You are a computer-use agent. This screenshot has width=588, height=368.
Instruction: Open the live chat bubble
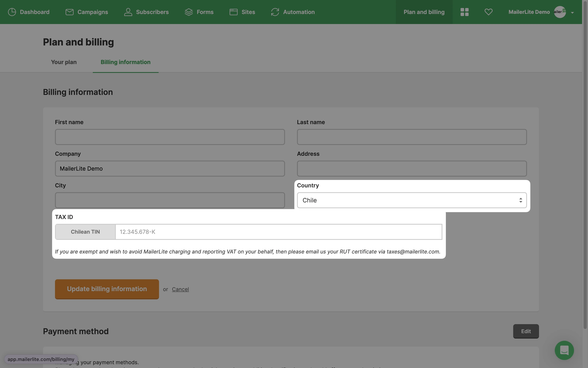(564, 350)
